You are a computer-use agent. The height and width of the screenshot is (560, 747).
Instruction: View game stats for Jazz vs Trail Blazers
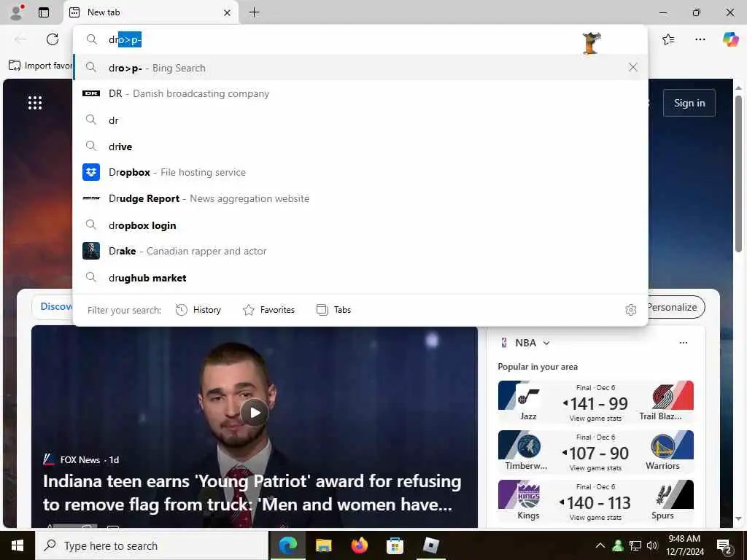tap(595, 419)
